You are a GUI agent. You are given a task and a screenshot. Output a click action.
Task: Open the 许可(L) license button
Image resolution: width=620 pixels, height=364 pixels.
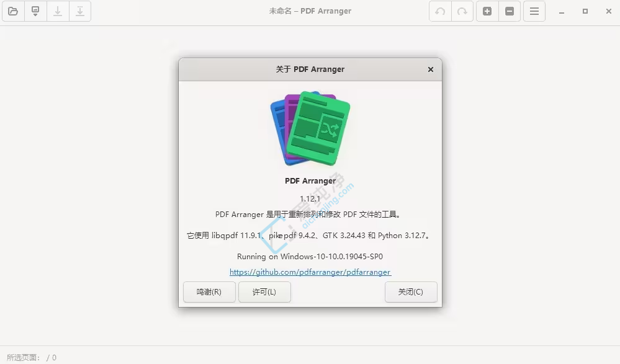pos(264,292)
